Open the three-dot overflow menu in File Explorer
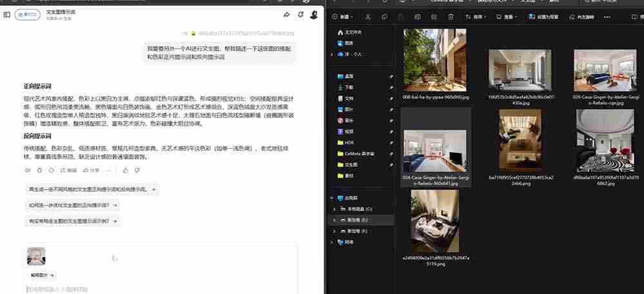The image size is (644, 294). 607,17
